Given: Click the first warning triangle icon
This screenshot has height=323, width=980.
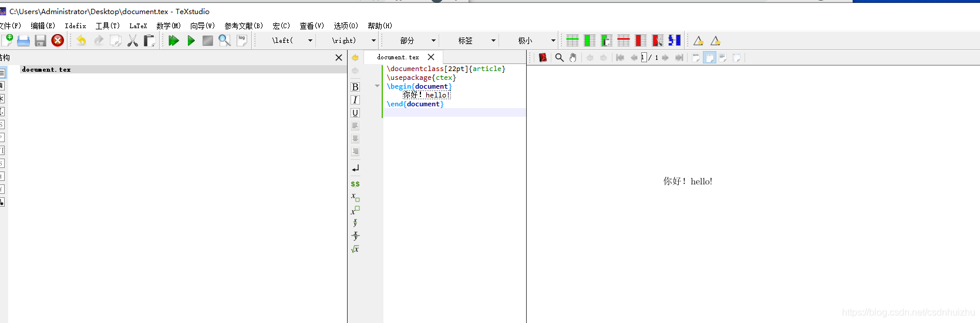Looking at the screenshot, I should pyautogui.click(x=698, y=41).
